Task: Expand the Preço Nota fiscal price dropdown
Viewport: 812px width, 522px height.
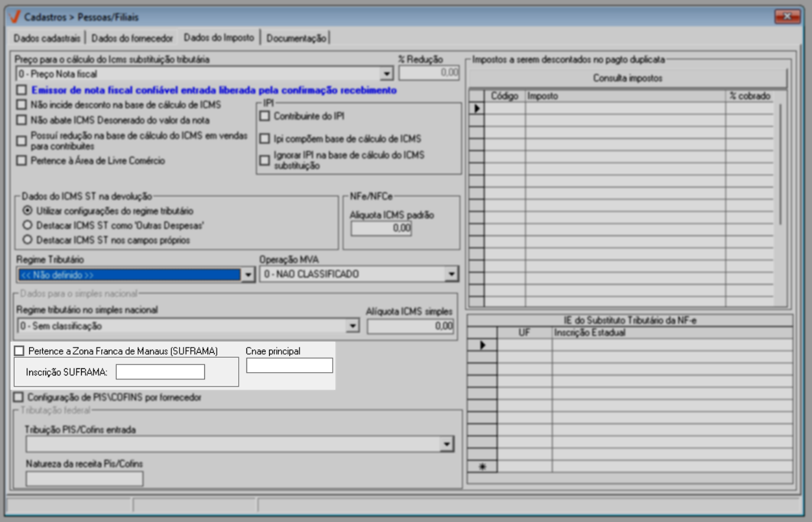Action: (x=387, y=74)
